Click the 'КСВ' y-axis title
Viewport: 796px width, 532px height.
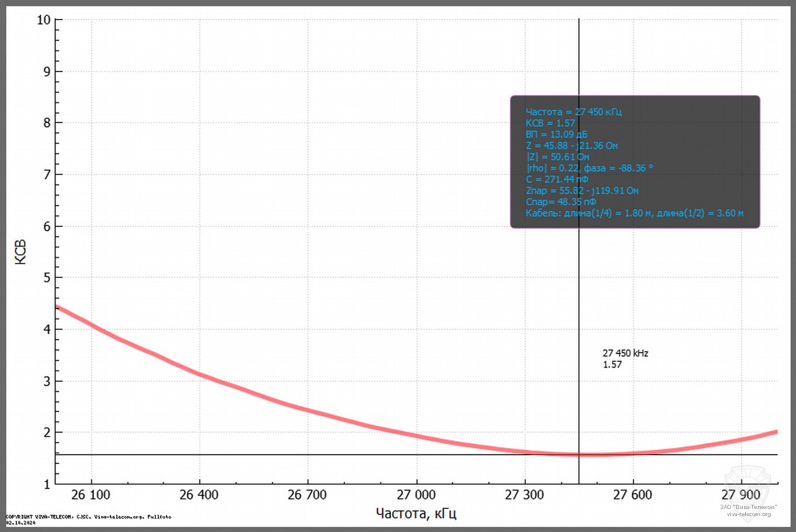coord(20,252)
